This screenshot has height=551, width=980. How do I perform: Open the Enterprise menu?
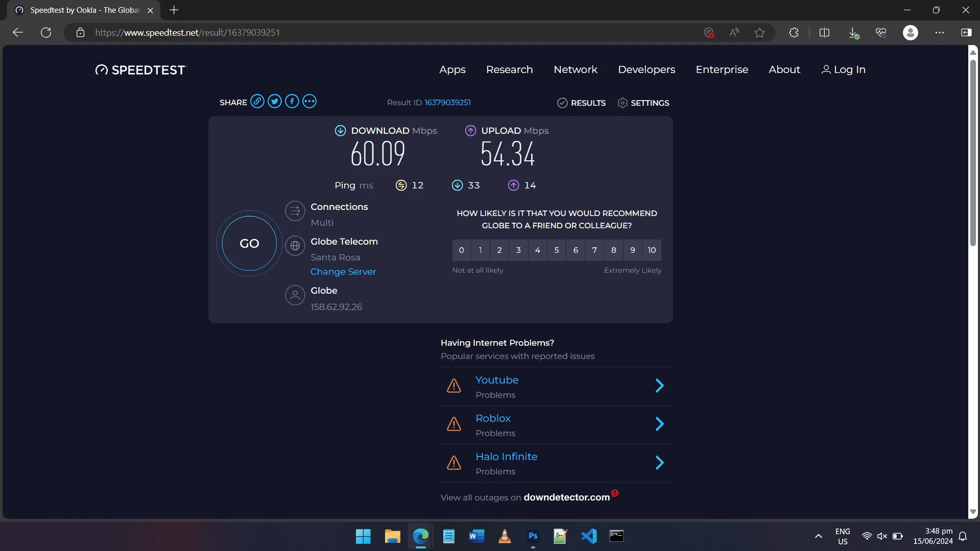click(722, 70)
